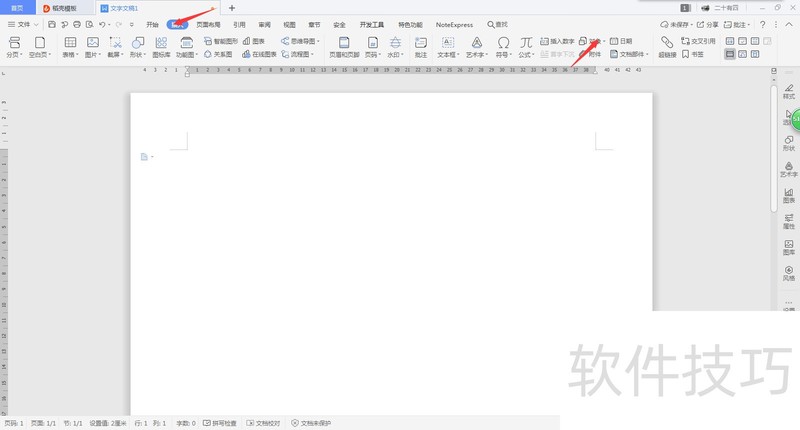Click the 书签 bookmark icon
Screen dimensions: 800x430
tap(692, 55)
